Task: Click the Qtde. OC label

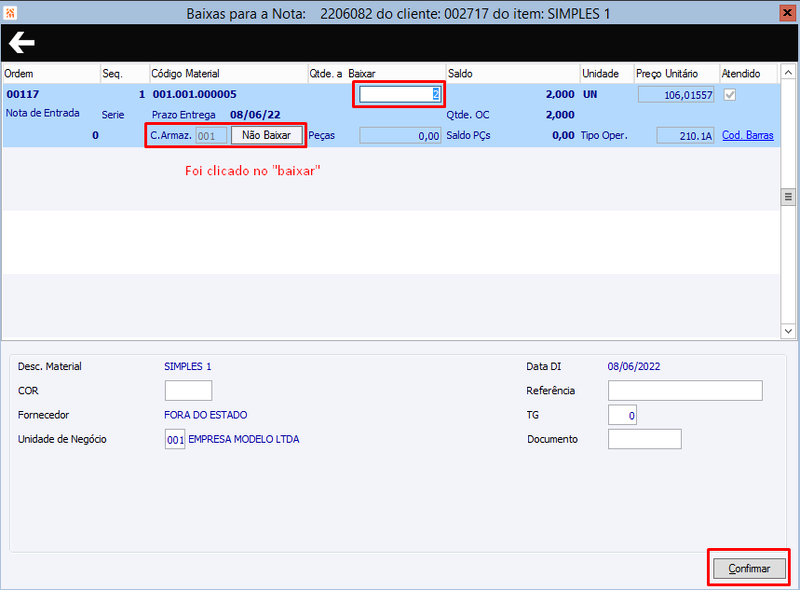Action: (x=468, y=115)
